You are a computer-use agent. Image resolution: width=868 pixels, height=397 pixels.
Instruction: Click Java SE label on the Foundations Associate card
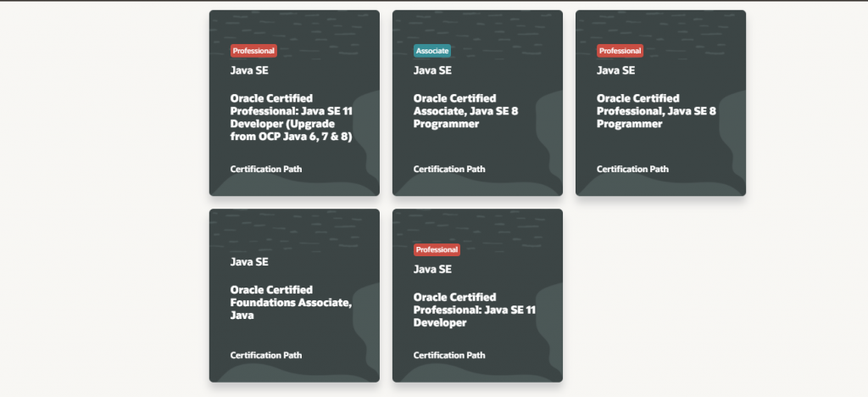(x=249, y=262)
